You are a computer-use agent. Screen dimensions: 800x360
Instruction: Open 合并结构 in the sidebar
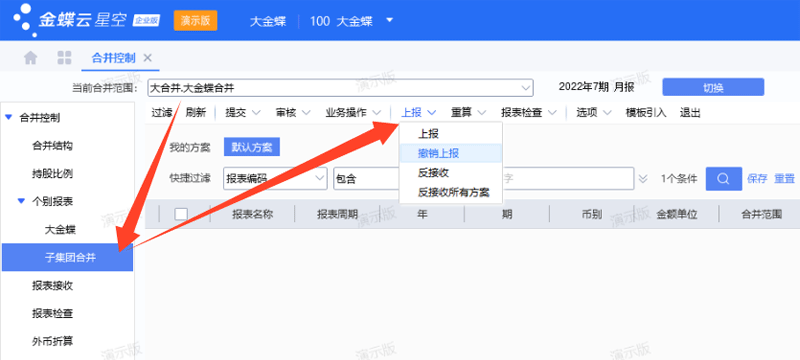(53, 146)
